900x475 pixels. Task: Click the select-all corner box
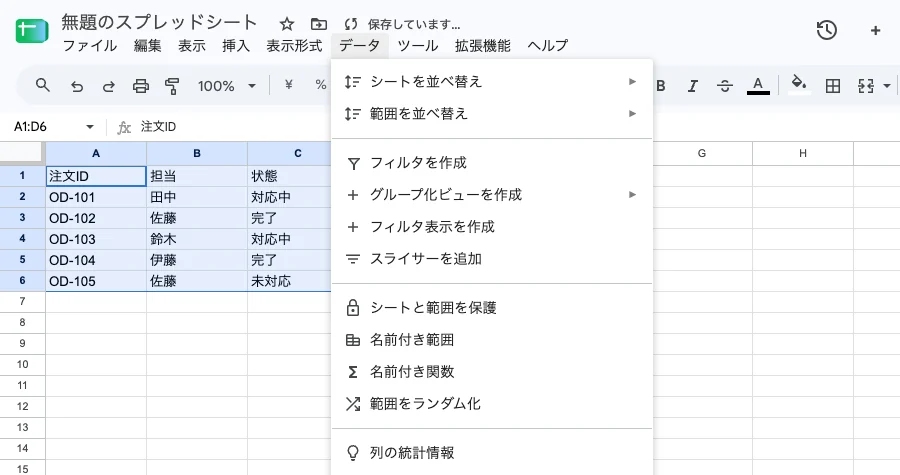(22, 153)
